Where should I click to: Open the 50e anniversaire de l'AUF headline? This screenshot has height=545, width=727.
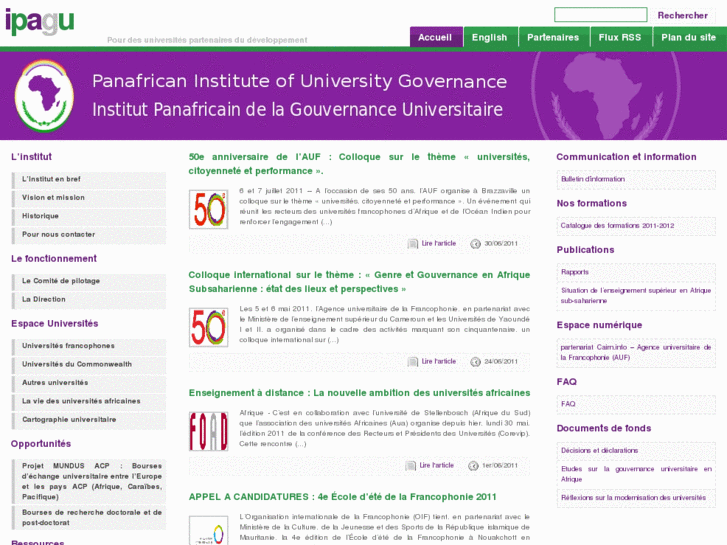[359, 164]
